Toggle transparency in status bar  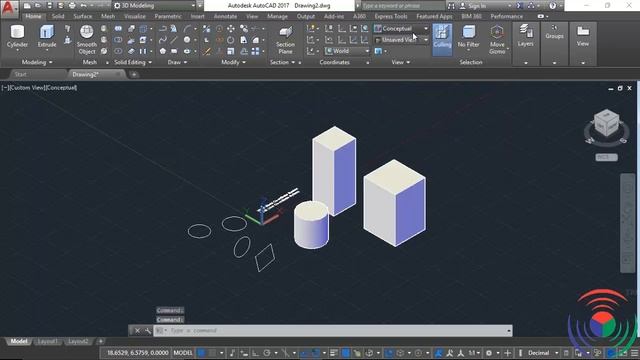tap(345, 353)
